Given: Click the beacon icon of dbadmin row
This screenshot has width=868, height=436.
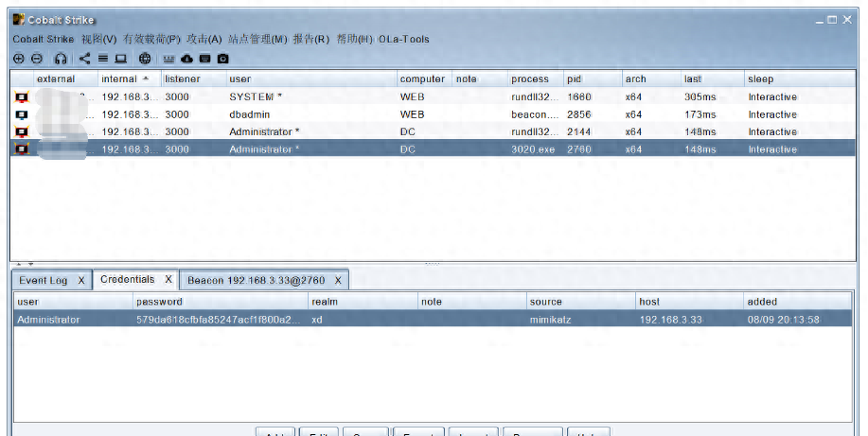Looking at the screenshot, I should click(x=22, y=114).
